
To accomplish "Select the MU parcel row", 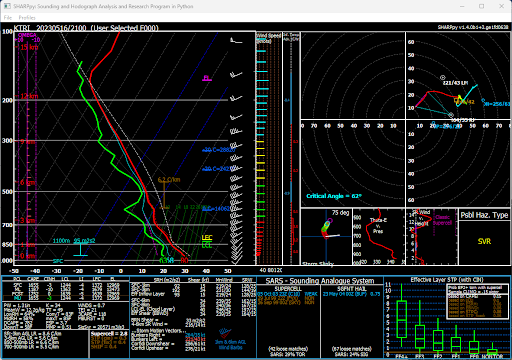I will click(65, 298).
